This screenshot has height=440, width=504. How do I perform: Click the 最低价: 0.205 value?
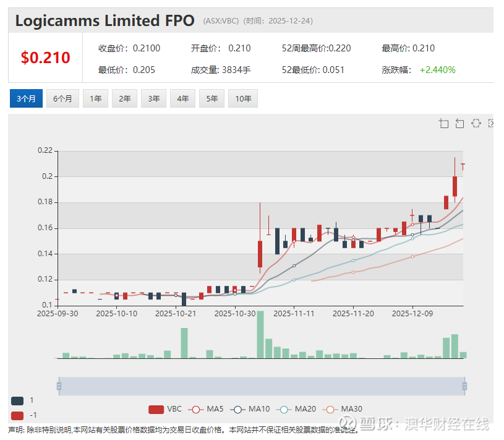(127, 70)
